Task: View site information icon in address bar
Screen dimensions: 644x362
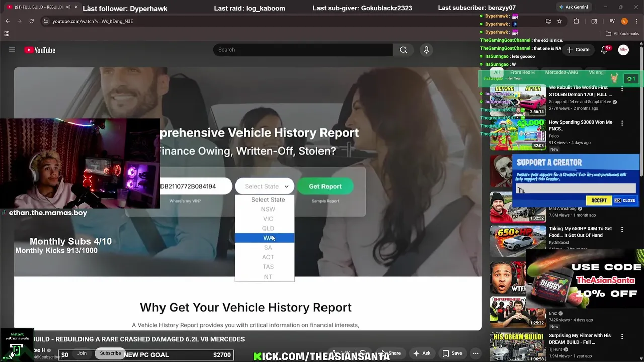Action: coord(46,21)
